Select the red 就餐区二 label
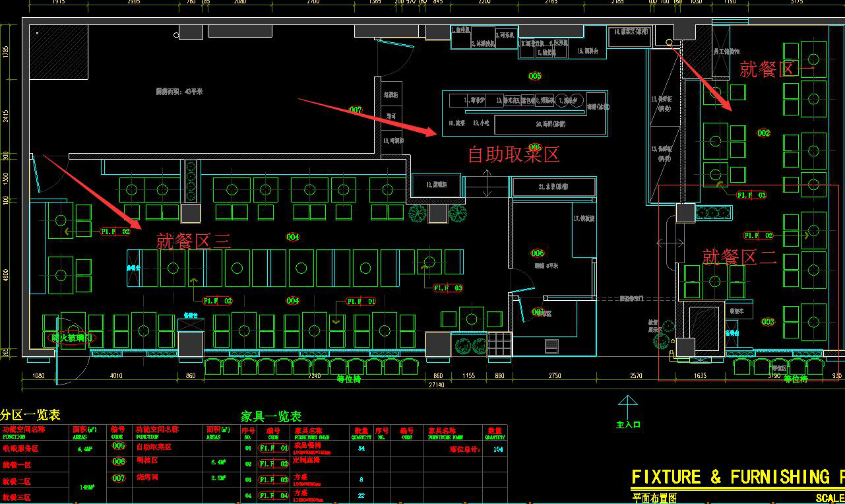This screenshot has height=504, width=845. pos(739,257)
